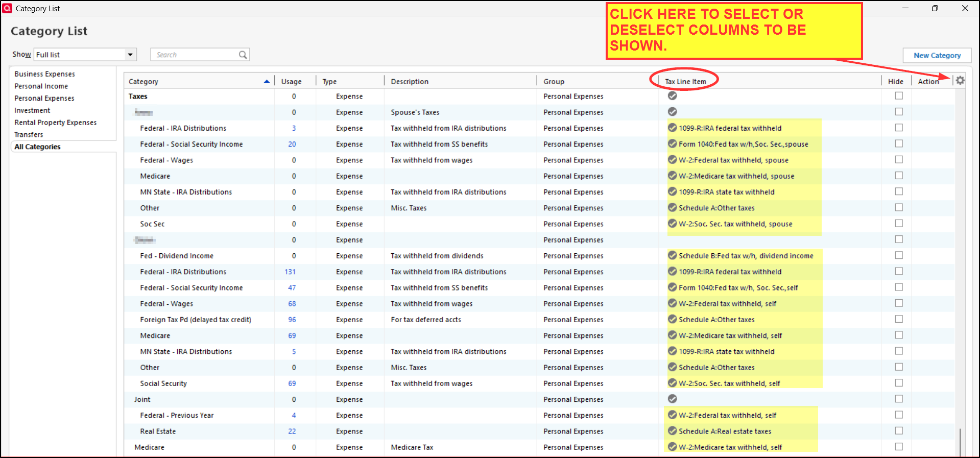Click tax check icon in Foreign Tax Pd row
The height and width of the screenshot is (458, 980).
point(673,319)
